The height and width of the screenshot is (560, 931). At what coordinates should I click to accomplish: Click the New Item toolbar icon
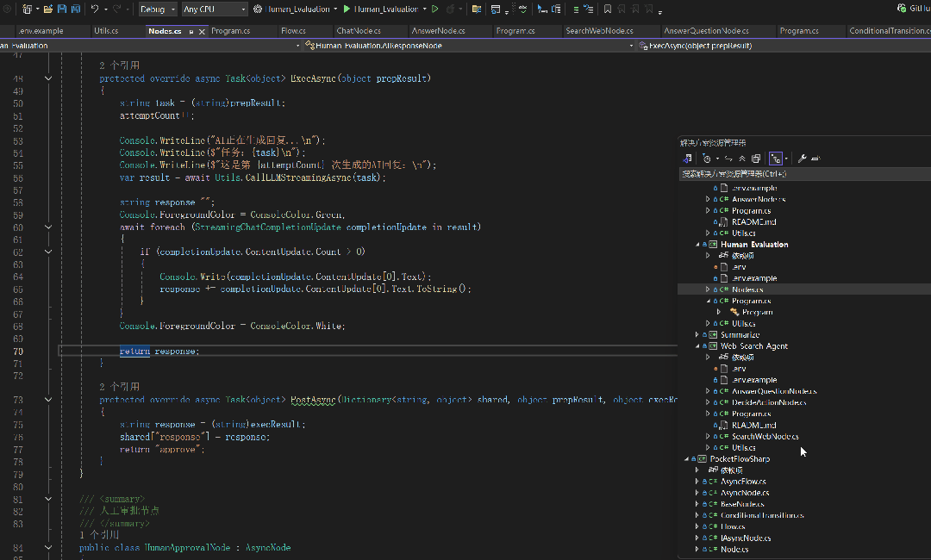(x=27, y=9)
